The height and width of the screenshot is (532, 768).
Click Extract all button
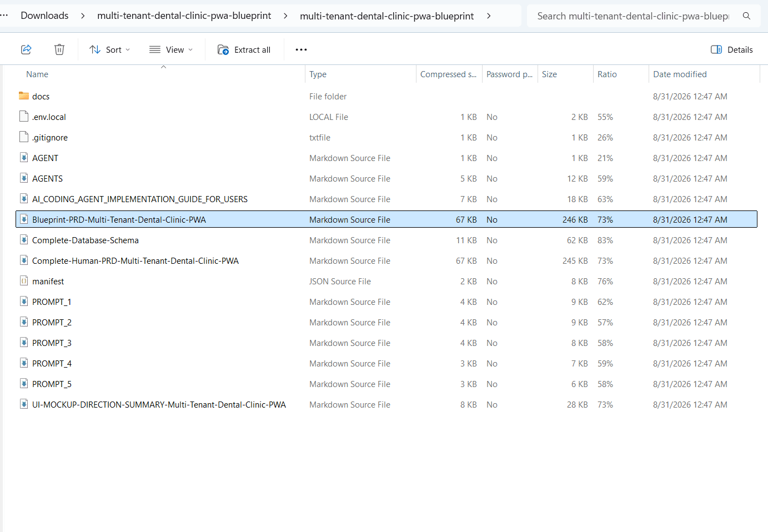click(244, 49)
